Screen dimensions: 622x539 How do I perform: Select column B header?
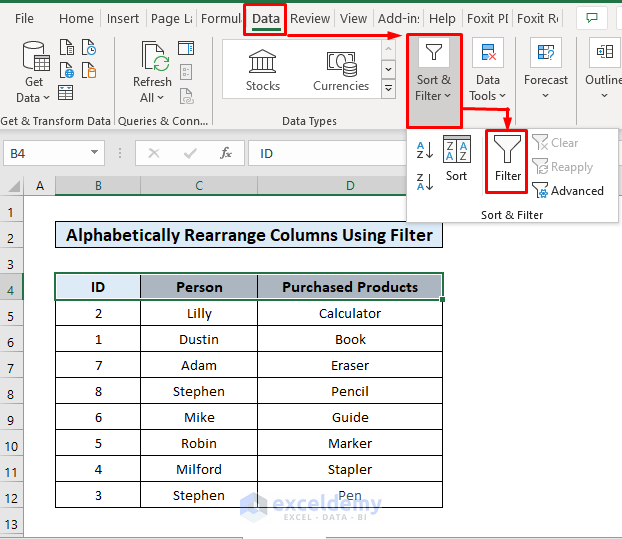(x=98, y=186)
